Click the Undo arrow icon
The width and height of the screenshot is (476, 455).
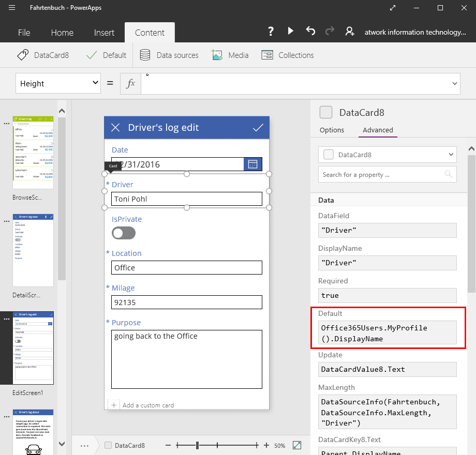click(x=310, y=31)
